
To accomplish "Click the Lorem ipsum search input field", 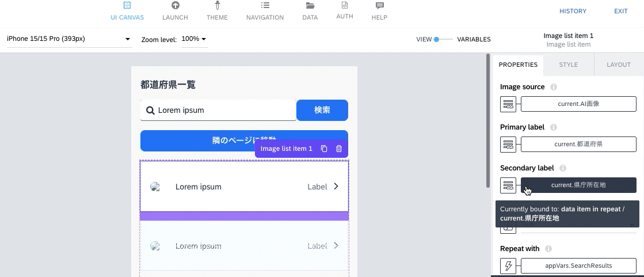I will (x=218, y=110).
